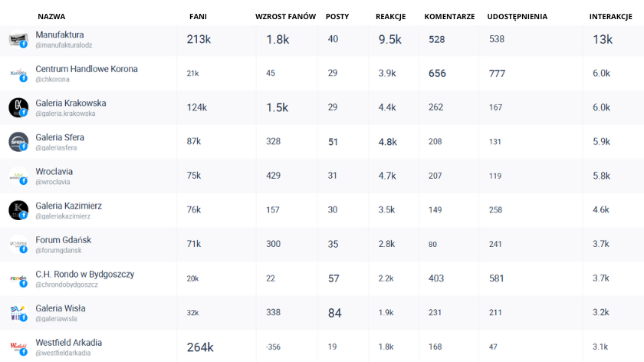
Task: Click the C.H. Rondo w Bydgoszczy logo
Action: pos(18,278)
